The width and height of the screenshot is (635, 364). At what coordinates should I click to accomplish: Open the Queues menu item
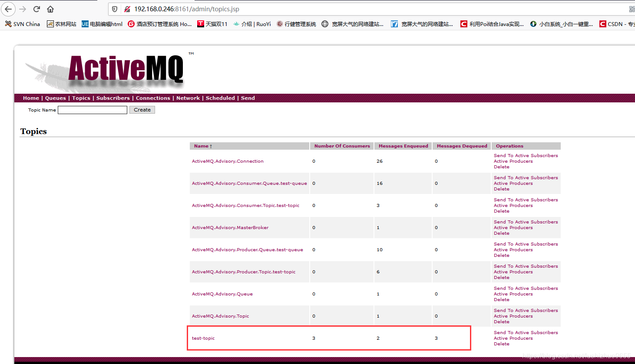56,98
